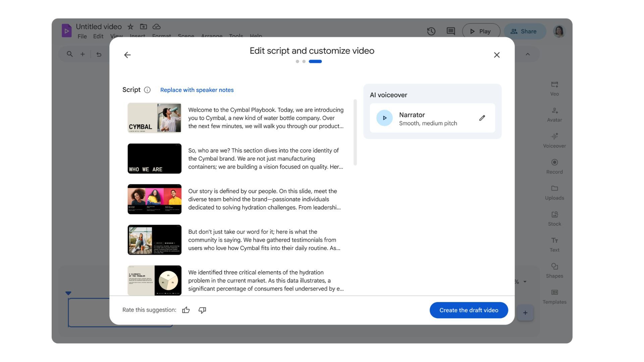644x362 pixels.
Task: Select the CYMBAL title slide thumbnail
Action: coord(154,118)
